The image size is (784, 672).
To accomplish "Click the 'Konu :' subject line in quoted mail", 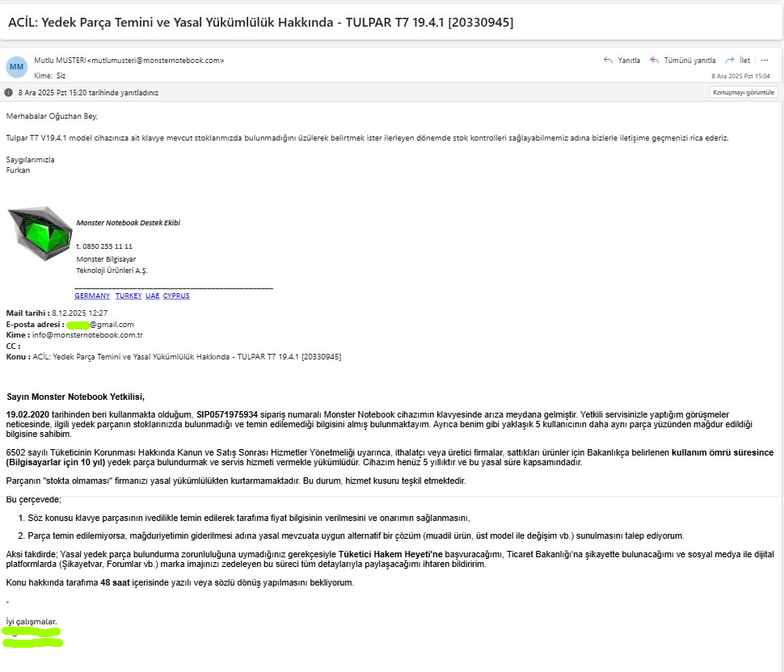I will [174, 357].
